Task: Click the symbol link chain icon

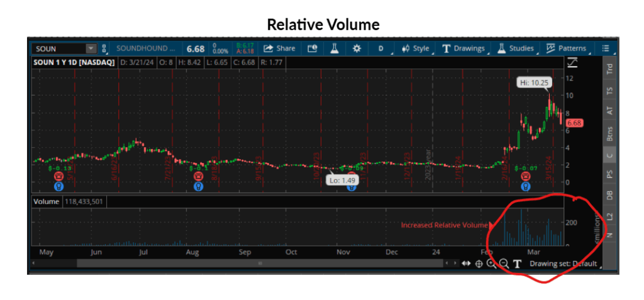Action: click(x=105, y=48)
